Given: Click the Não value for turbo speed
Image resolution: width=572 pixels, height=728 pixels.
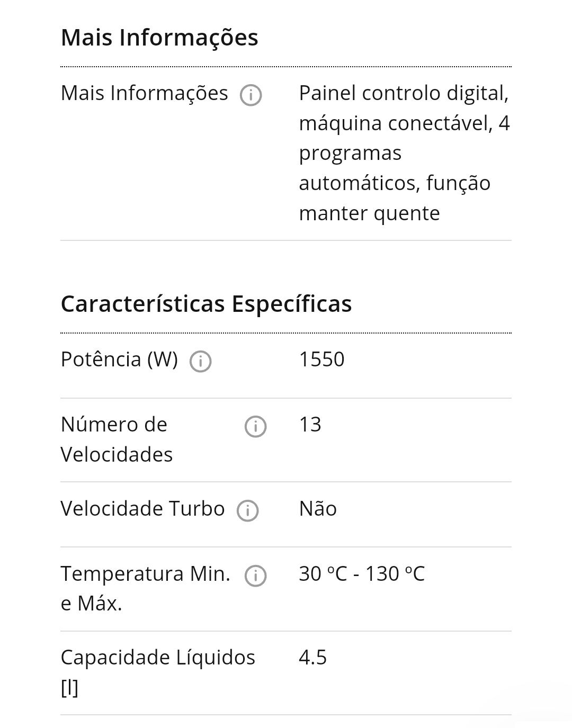Looking at the screenshot, I should (x=318, y=509).
